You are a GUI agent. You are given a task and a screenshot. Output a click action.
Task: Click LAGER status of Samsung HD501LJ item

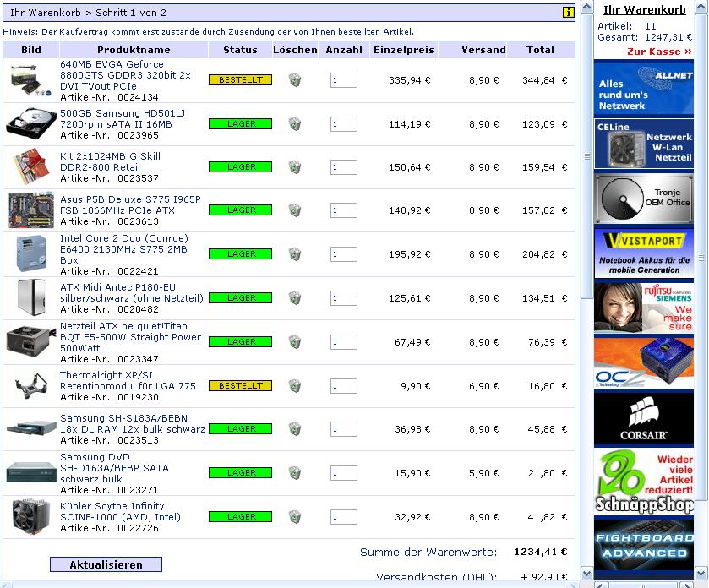click(241, 124)
